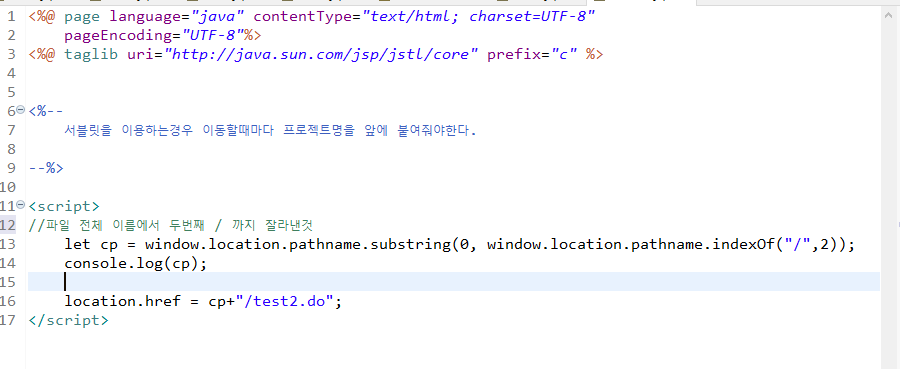Click the substring method call
This screenshot has width=900, height=369.
[412, 244]
